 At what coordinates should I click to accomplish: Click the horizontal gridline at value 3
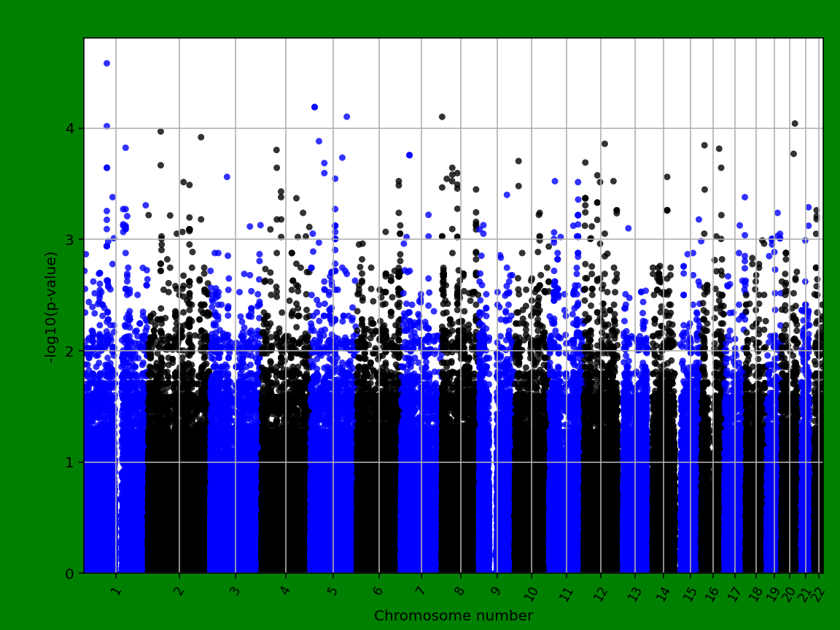click(x=437, y=241)
